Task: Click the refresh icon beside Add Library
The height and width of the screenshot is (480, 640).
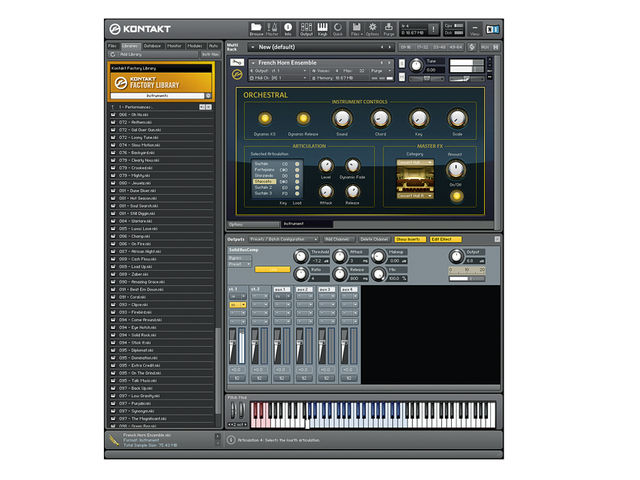Action: [x=113, y=54]
